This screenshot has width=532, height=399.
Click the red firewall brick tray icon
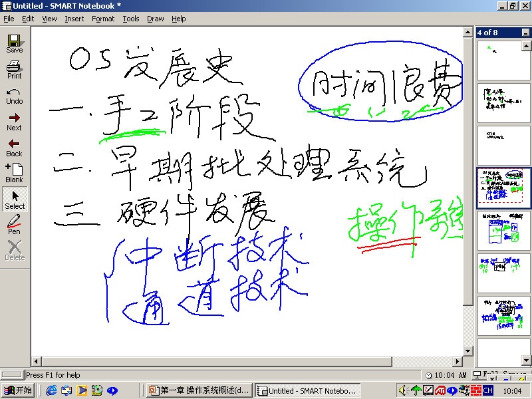click(476, 390)
